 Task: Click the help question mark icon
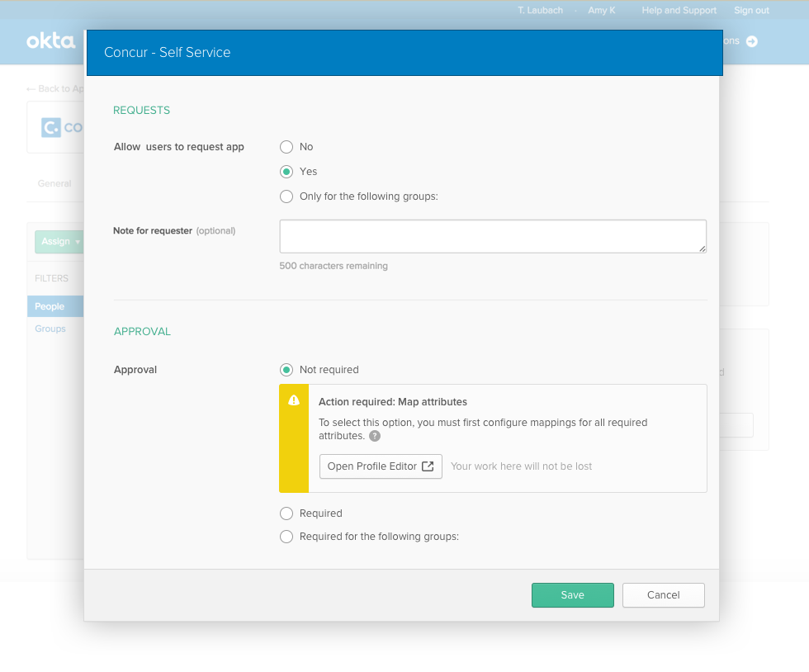(x=375, y=436)
